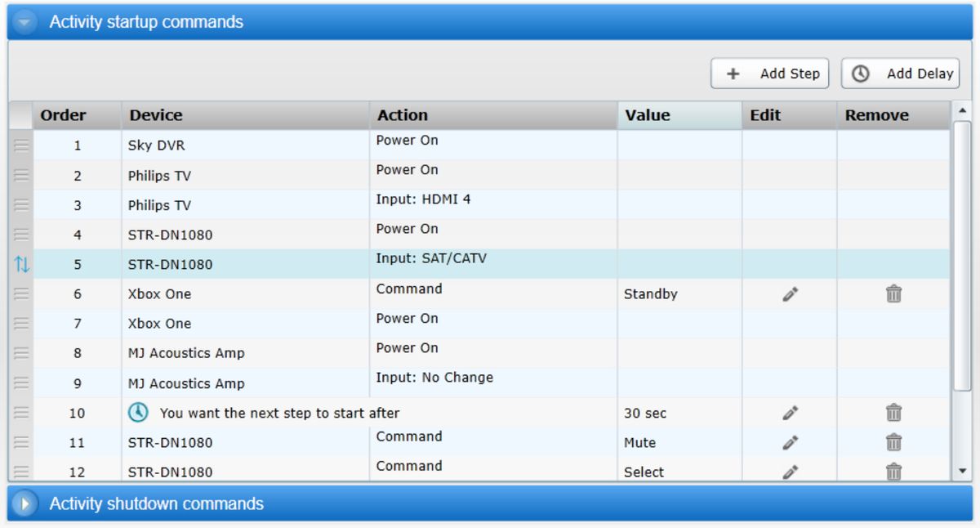Click the scrollbar down arrow
The width and height of the screenshot is (980, 528).
(x=961, y=471)
